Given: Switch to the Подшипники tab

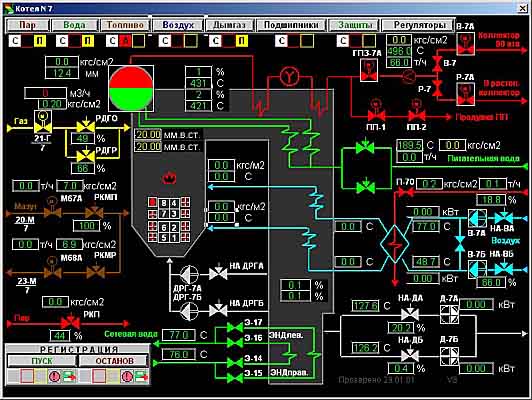Looking at the screenshot, I should 291,25.
